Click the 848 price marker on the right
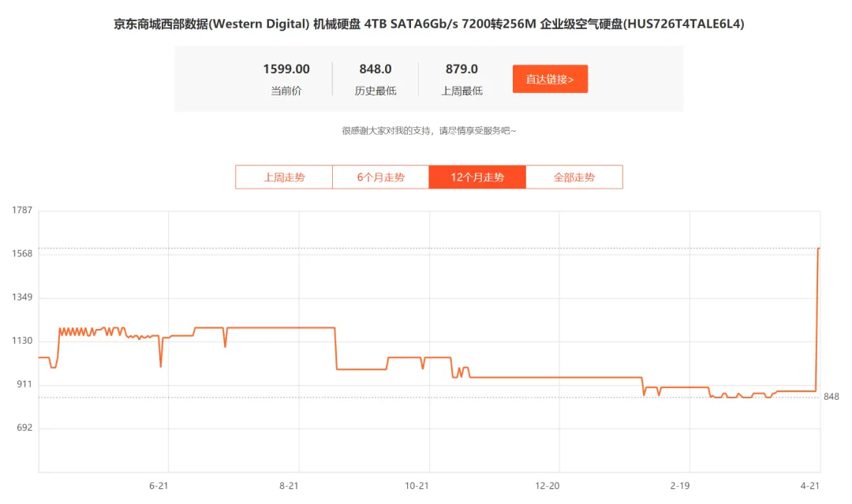 point(833,394)
